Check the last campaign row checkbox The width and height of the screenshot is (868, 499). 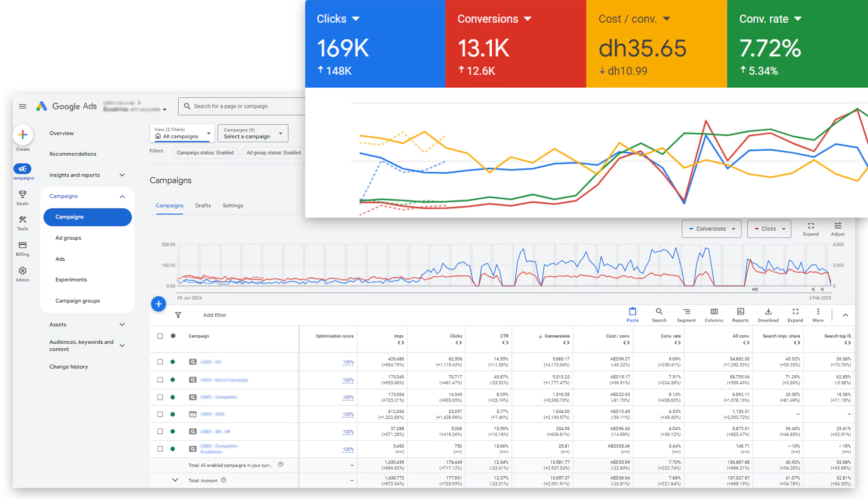click(x=160, y=449)
